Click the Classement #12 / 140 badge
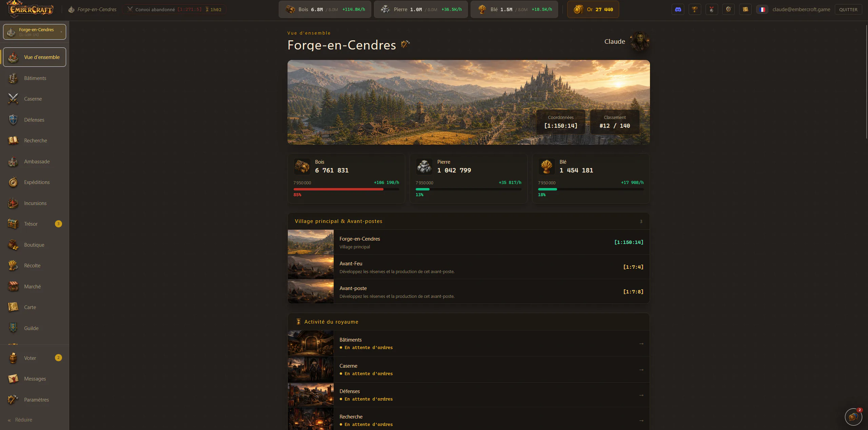Image resolution: width=868 pixels, height=430 pixels. 615,122
